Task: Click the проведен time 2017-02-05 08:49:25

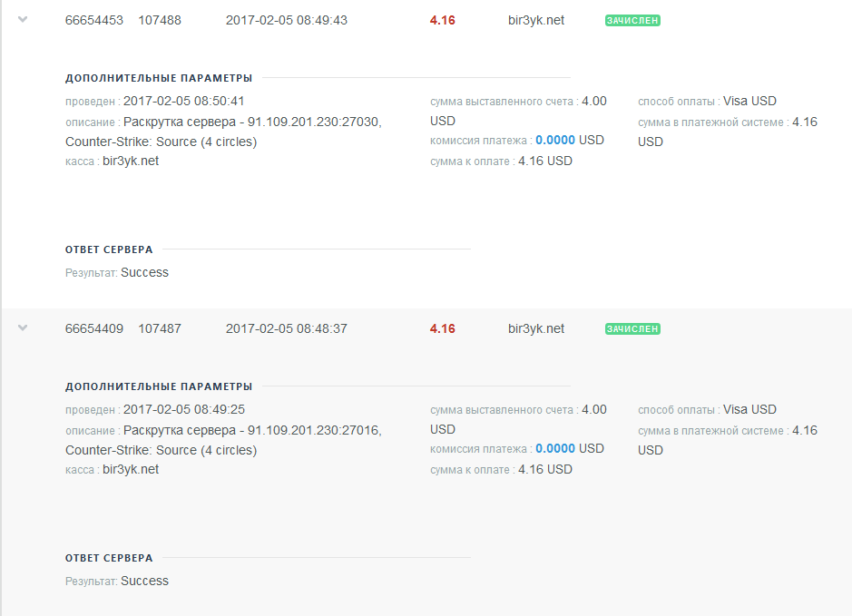Action: [184, 410]
